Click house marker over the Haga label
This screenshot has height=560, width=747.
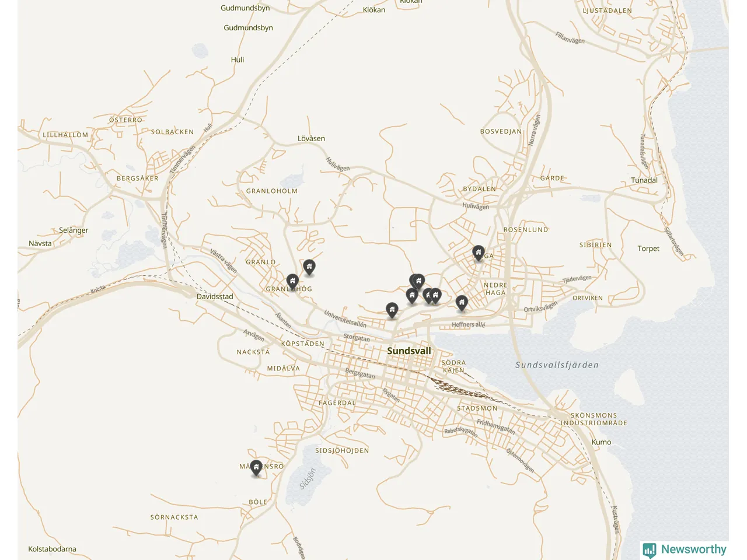point(478,253)
